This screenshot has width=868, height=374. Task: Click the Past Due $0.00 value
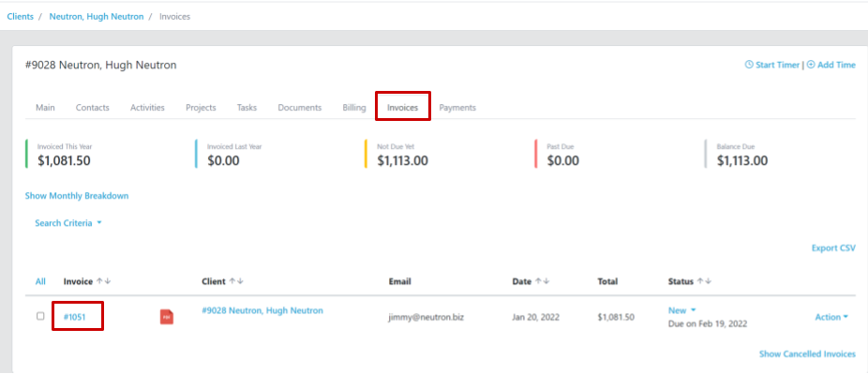click(x=563, y=161)
